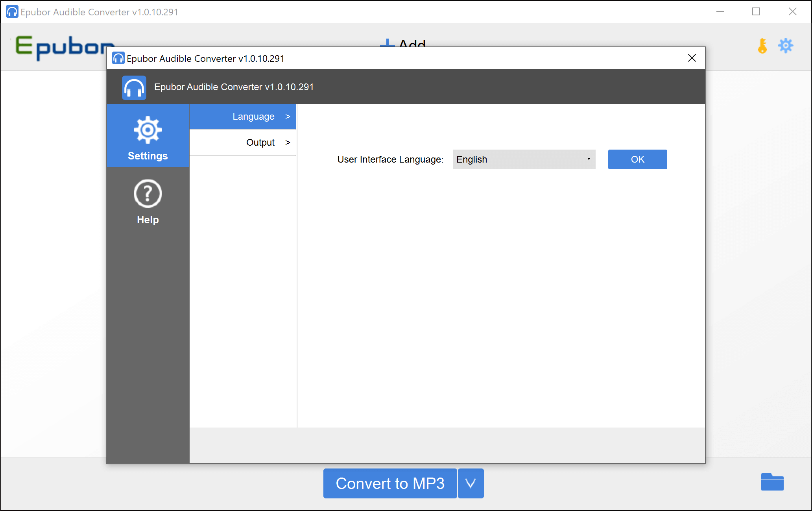Close the main Epubor Audible Converter window

793,12
